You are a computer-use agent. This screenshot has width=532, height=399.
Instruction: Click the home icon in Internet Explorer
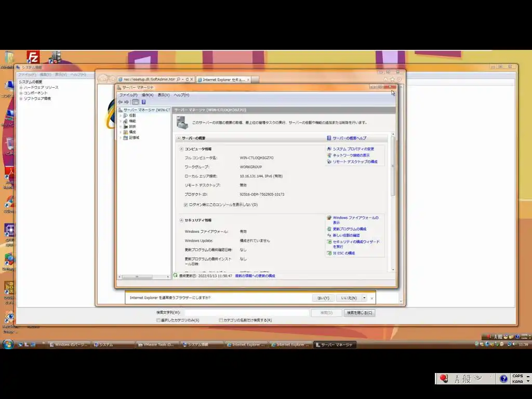click(386, 79)
